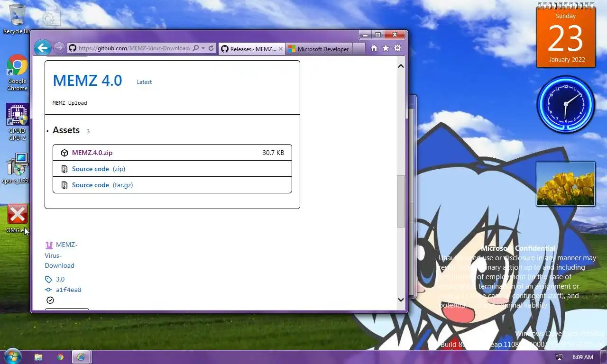The height and width of the screenshot is (364, 607).
Task: Close the Releases · MEMZ tab
Action: tap(281, 49)
